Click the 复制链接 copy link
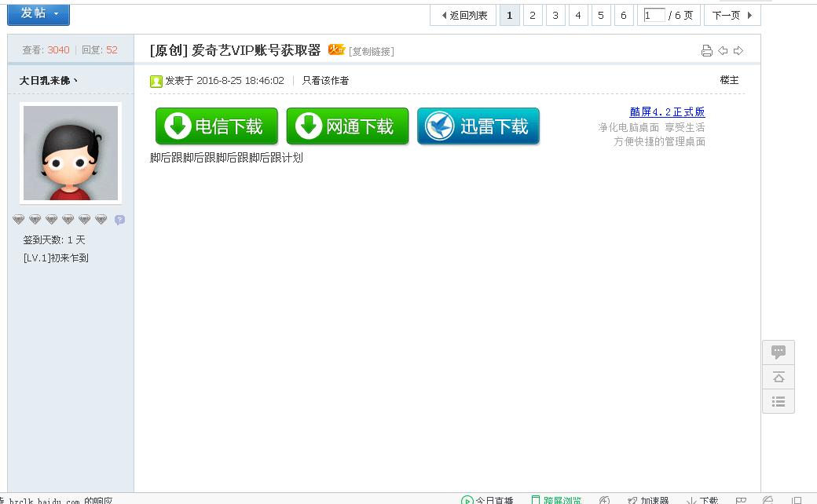 372,51
